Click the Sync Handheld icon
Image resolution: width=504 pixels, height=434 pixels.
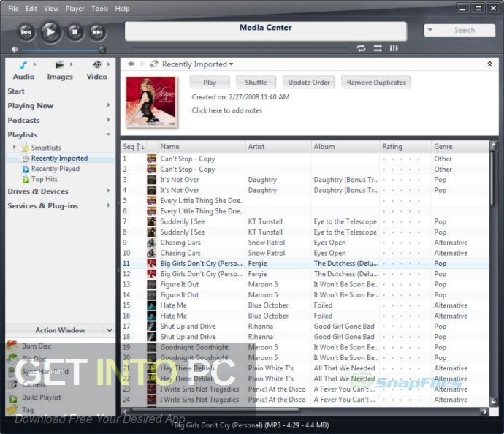(12, 372)
